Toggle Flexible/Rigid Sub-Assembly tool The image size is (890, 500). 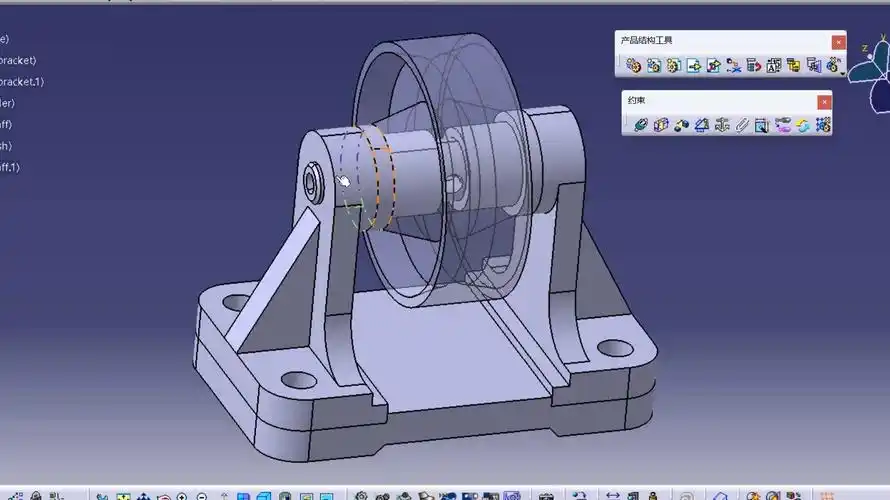tap(782, 125)
